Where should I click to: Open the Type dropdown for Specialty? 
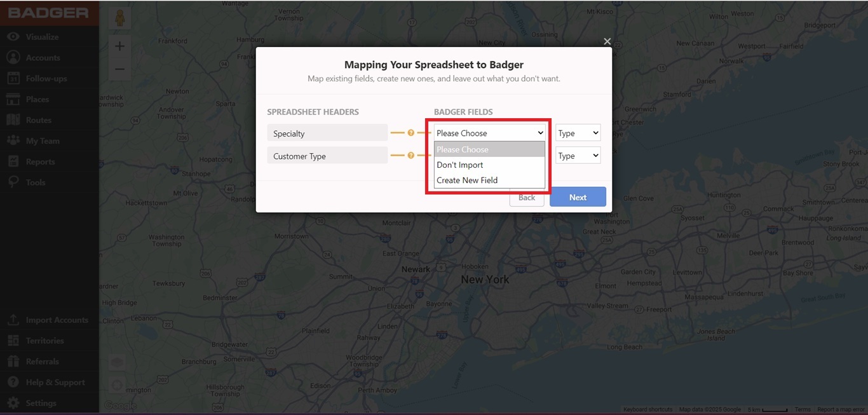pos(578,133)
